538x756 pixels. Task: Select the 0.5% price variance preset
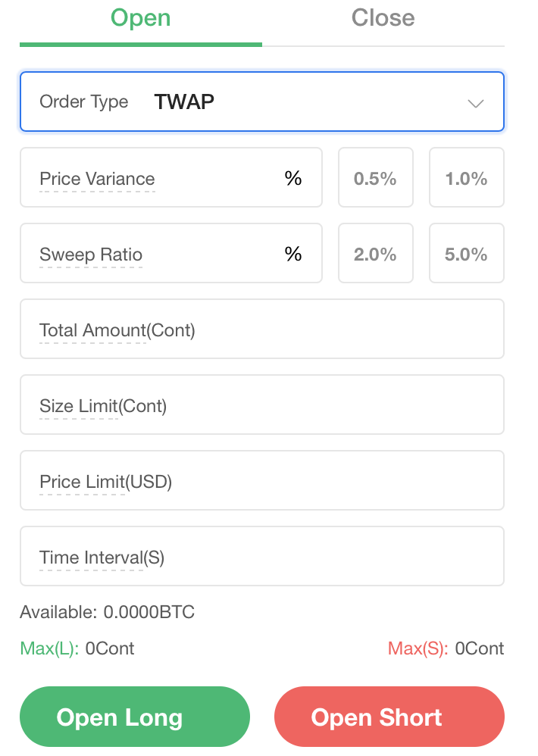pos(375,178)
